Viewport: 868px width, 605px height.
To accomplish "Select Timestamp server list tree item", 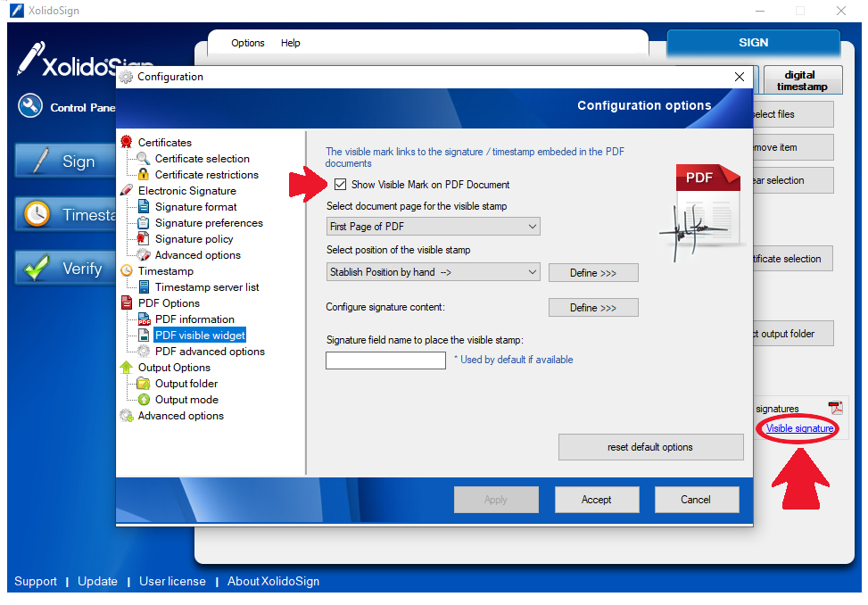I will 207,286.
